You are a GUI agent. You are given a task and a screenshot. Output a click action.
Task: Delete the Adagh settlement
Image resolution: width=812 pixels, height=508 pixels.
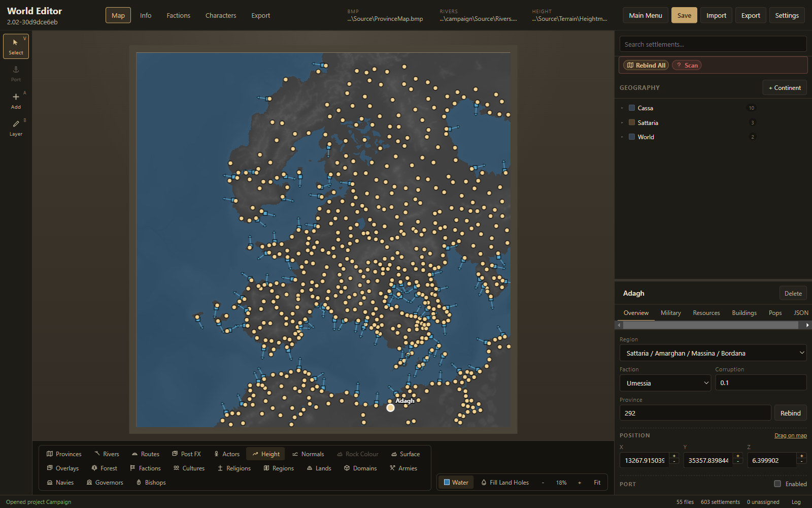793,293
